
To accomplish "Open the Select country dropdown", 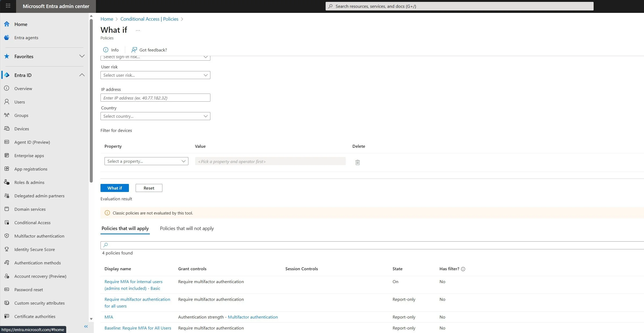I will point(155,116).
